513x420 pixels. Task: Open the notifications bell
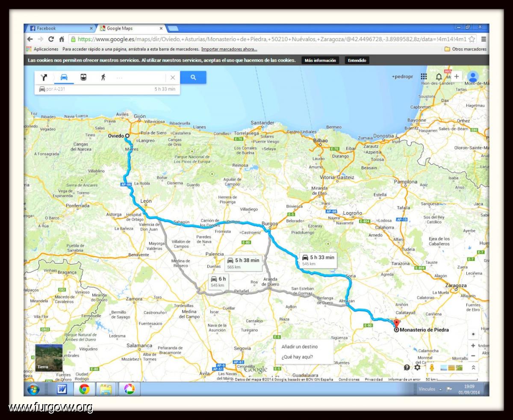[x=439, y=77]
